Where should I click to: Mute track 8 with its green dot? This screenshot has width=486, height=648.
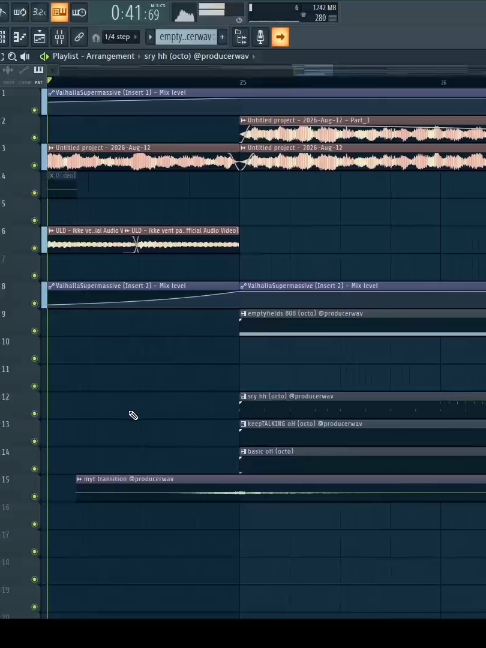pos(34,303)
